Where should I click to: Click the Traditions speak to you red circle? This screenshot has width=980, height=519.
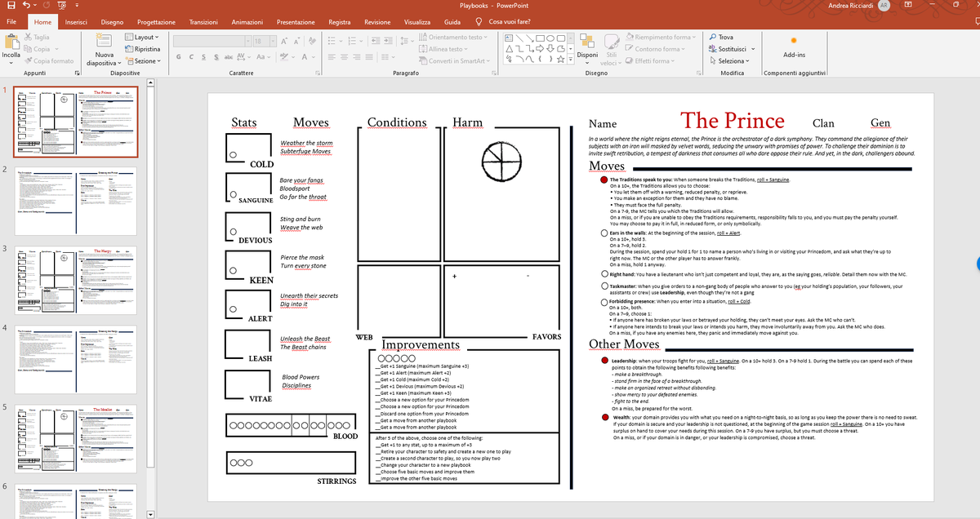click(x=604, y=180)
